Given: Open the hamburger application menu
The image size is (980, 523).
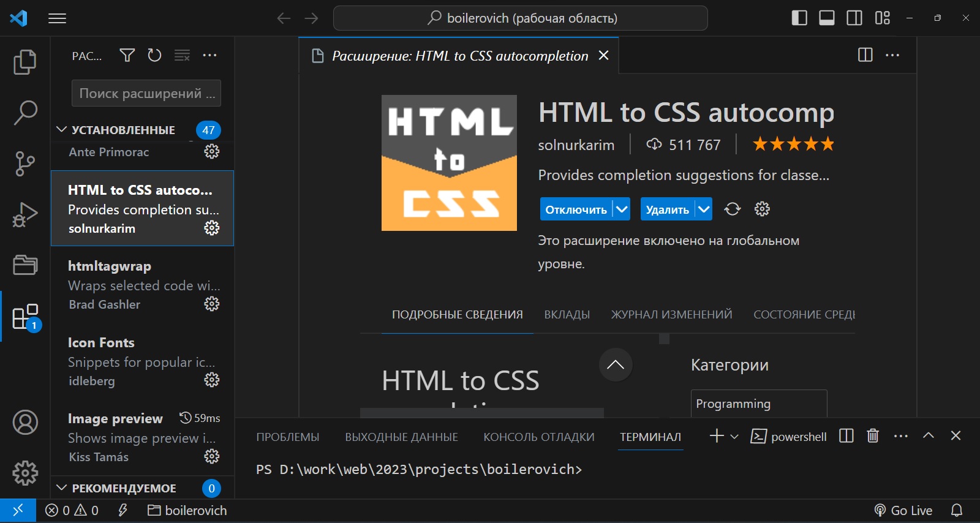Looking at the screenshot, I should point(57,18).
